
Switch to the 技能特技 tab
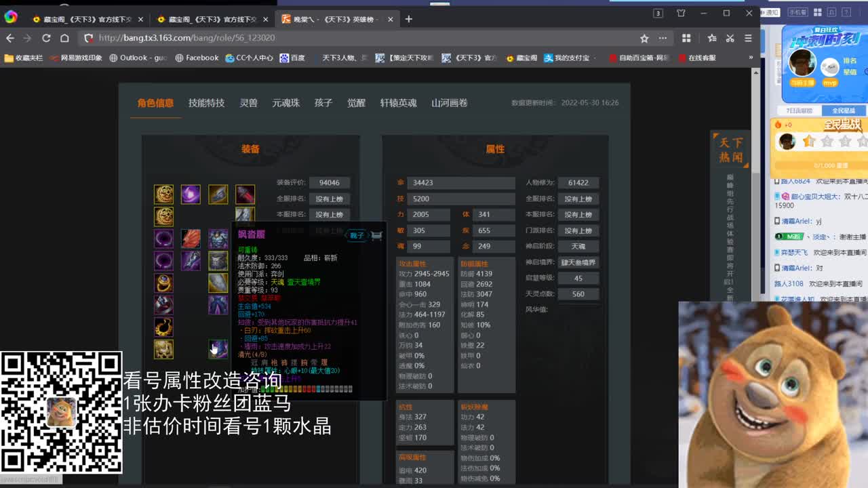[x=206, y=102]
